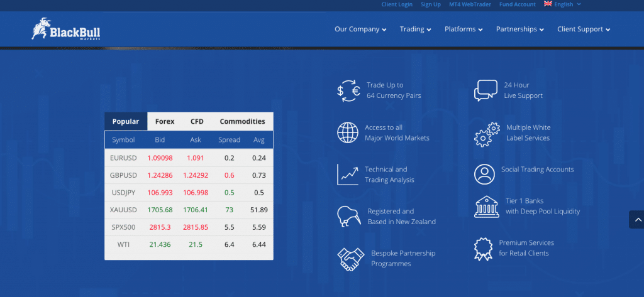Click the line chart analysis icon
Screen dimensions: 644x297
[x=347, y=175]
